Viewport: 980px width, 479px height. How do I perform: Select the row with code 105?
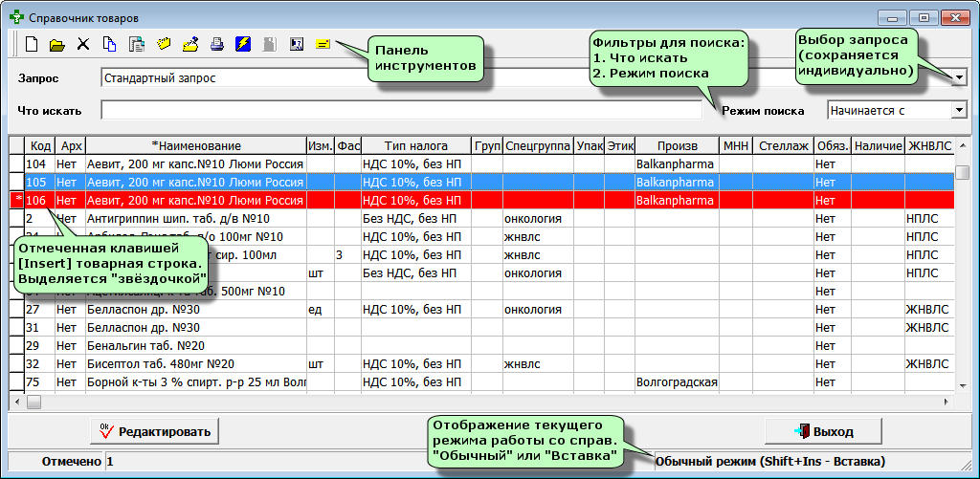pyautogui.click(x=191, y=182)
